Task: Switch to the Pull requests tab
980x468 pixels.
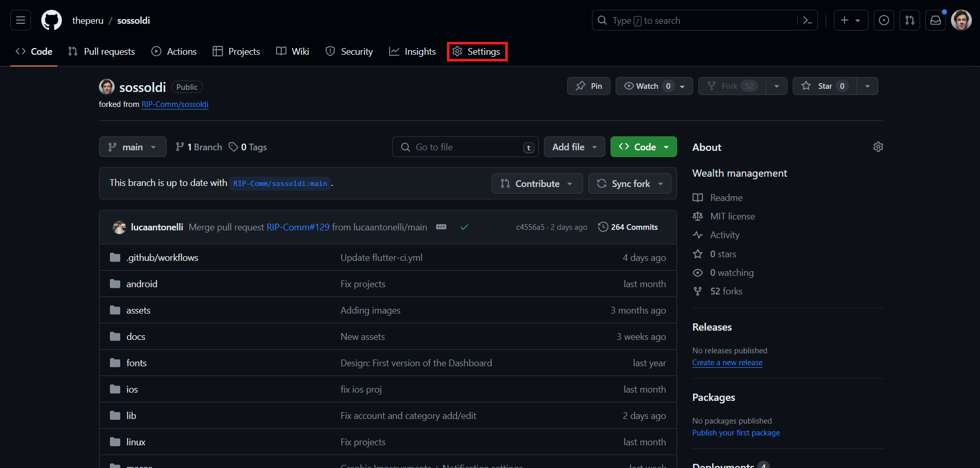Action: coord(102,51)
